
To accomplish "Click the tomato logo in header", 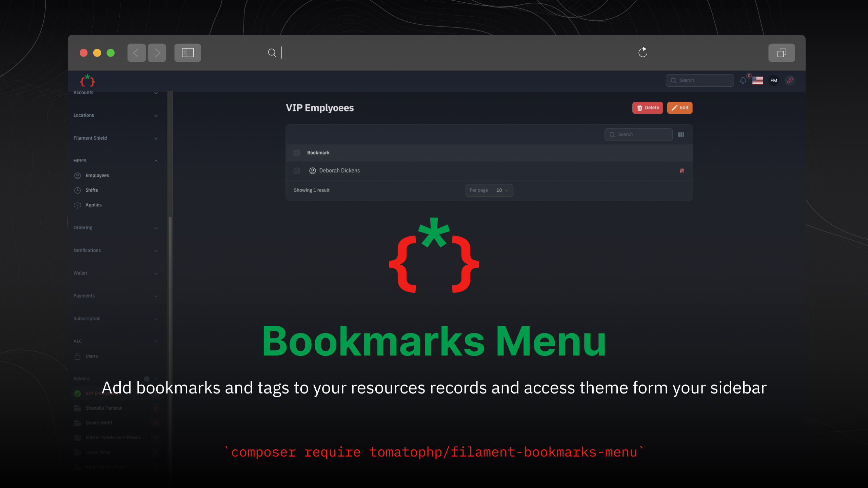I will [87, 81].
